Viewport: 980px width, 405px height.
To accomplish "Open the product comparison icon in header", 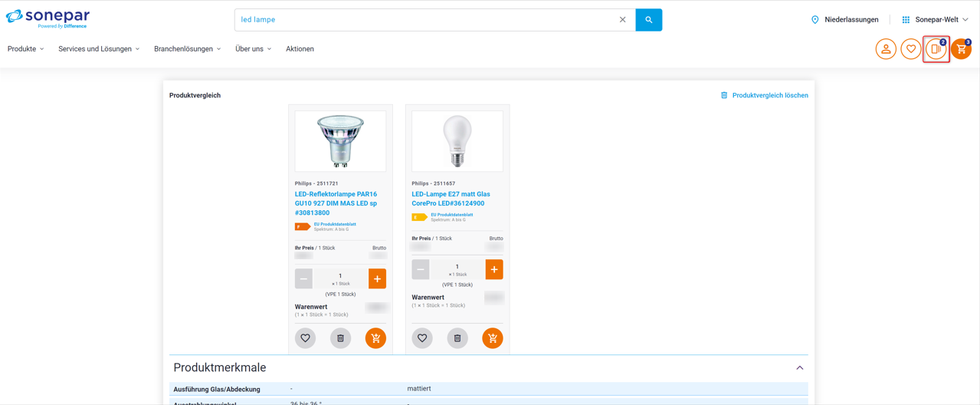I will point(936,49).
